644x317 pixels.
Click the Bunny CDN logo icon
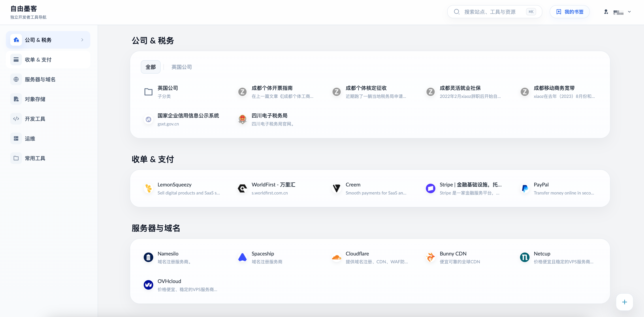point(430,257)
